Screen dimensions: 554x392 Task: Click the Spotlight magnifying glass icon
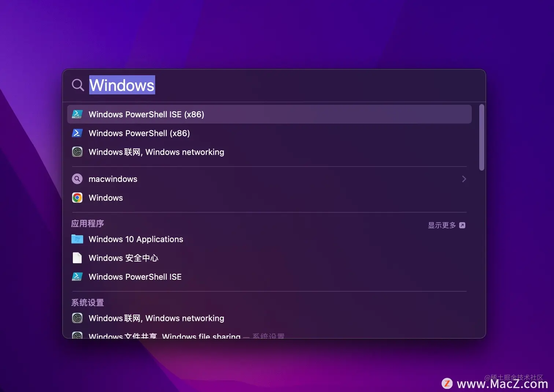78,85
